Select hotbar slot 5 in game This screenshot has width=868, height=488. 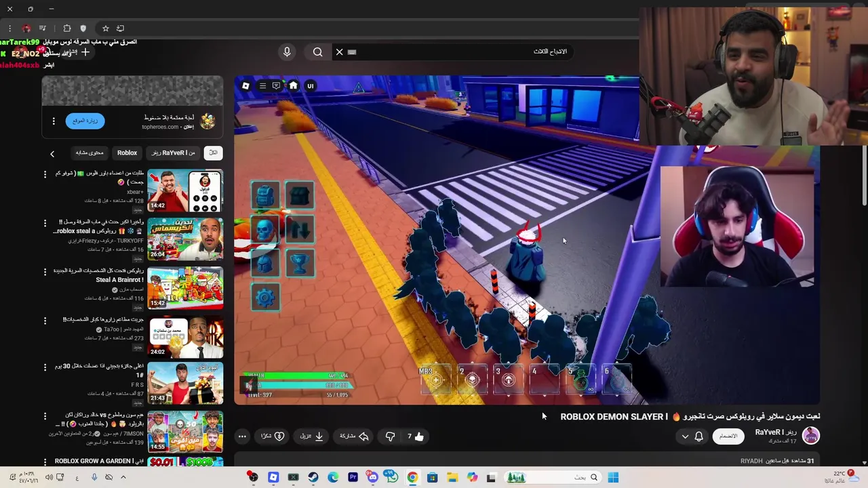point(580,380)
